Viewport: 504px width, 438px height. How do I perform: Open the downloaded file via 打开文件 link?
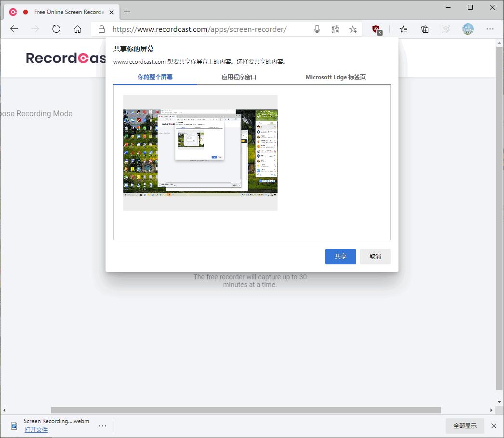pos(36,430)
